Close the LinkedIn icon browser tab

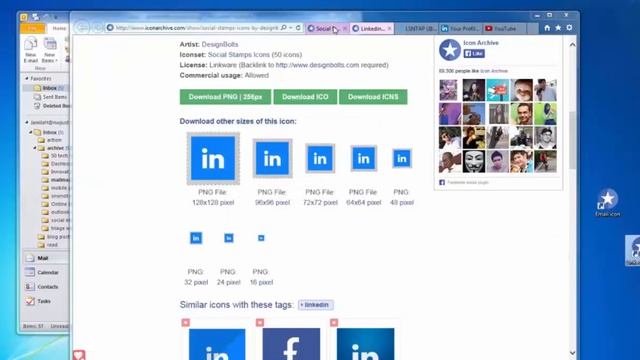point(390,29)
